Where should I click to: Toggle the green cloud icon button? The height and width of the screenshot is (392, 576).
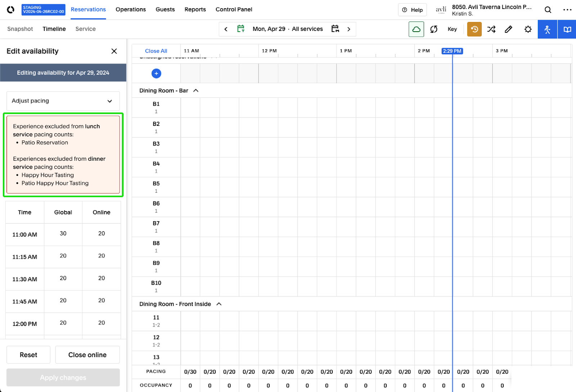point(416,29)
